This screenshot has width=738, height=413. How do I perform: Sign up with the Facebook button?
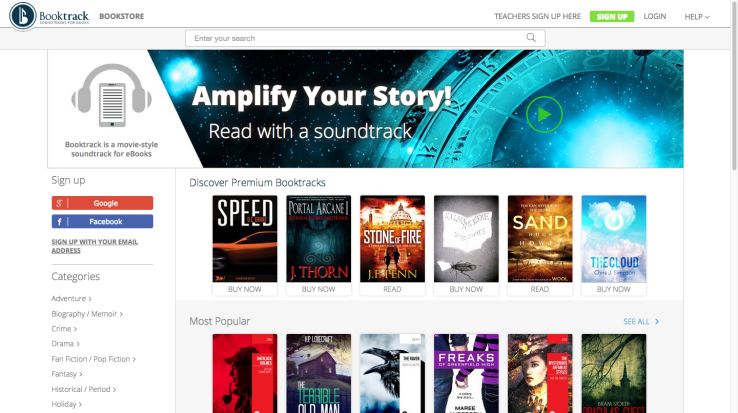coord(102,221)
